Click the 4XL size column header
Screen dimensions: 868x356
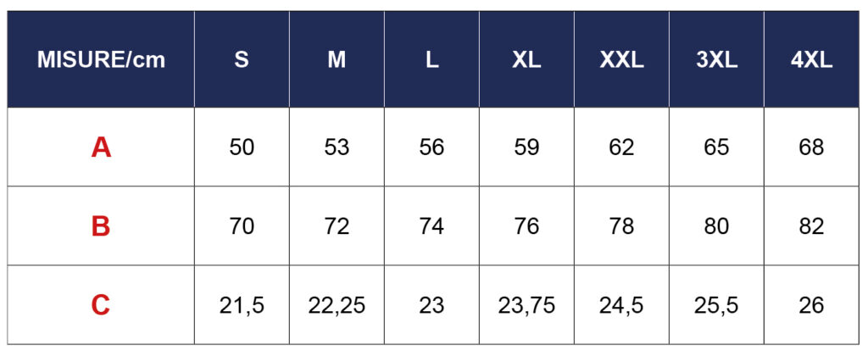click(811, 60)
